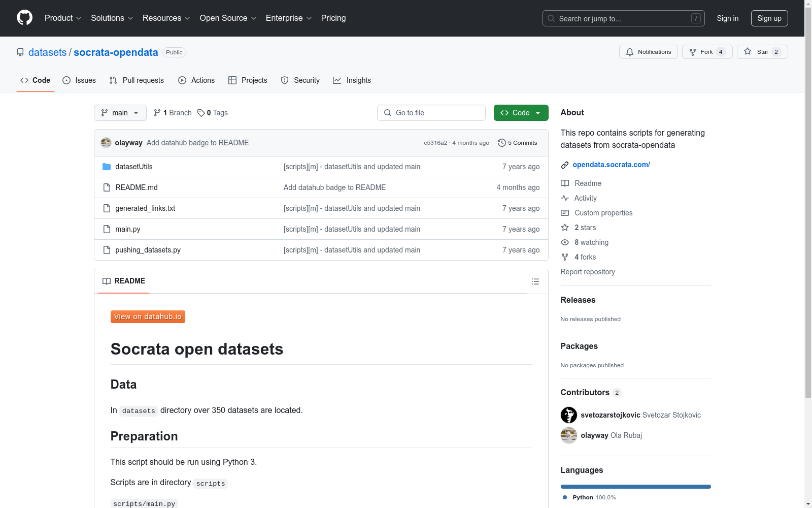The image size is (812, 508).
Task: Fork the repository with Fork button
Action: pos(707,52)
